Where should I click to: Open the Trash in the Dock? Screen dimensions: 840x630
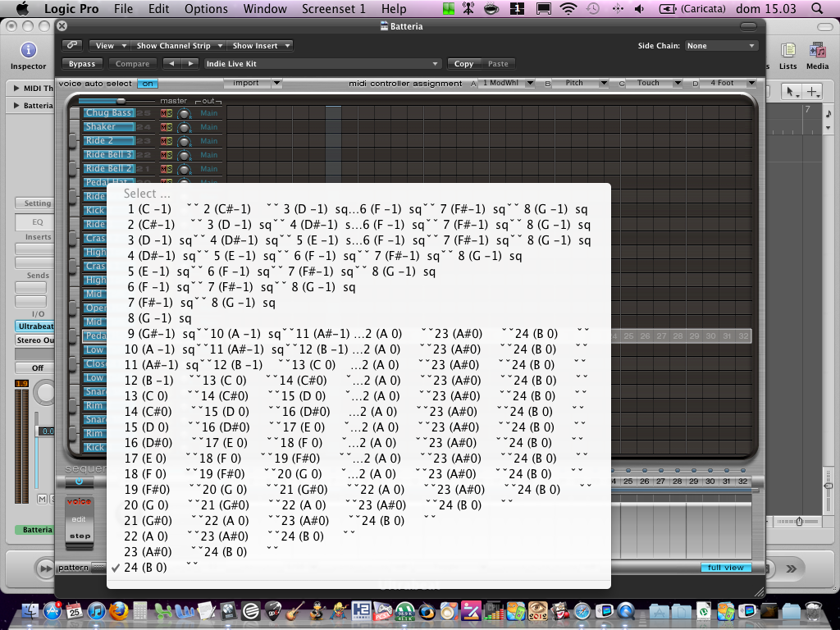(x=813, y=610)
